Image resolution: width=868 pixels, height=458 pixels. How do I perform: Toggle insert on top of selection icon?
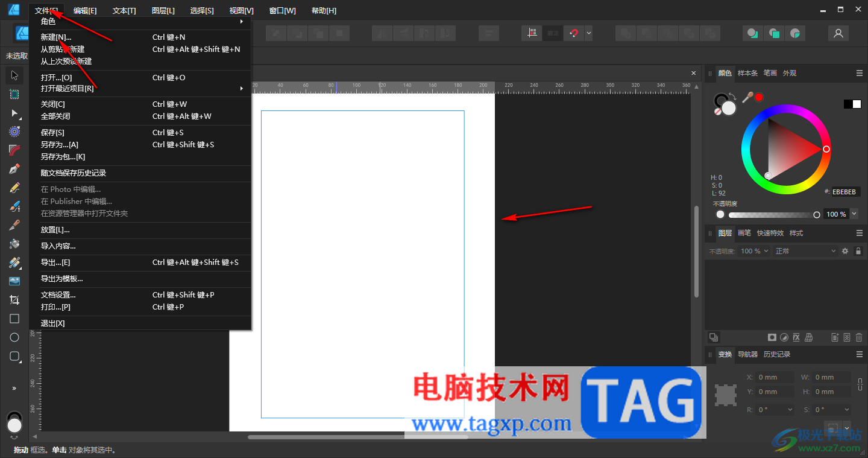(x=774, y=33)
